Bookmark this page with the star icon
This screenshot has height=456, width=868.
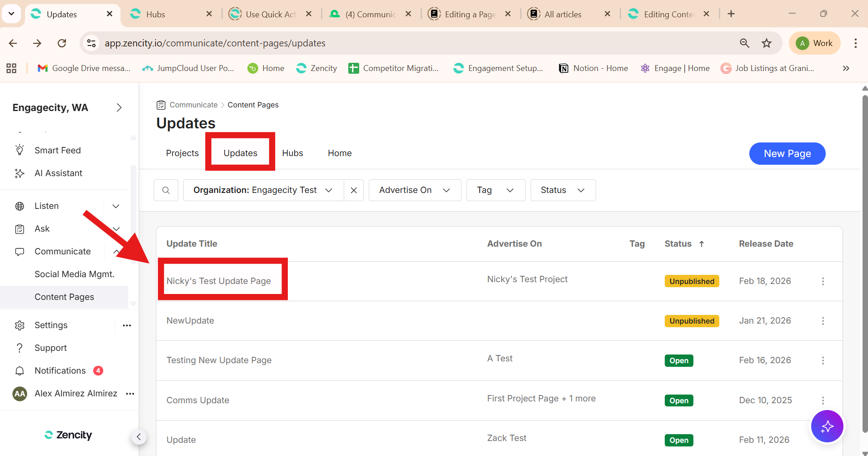point(767,43)
